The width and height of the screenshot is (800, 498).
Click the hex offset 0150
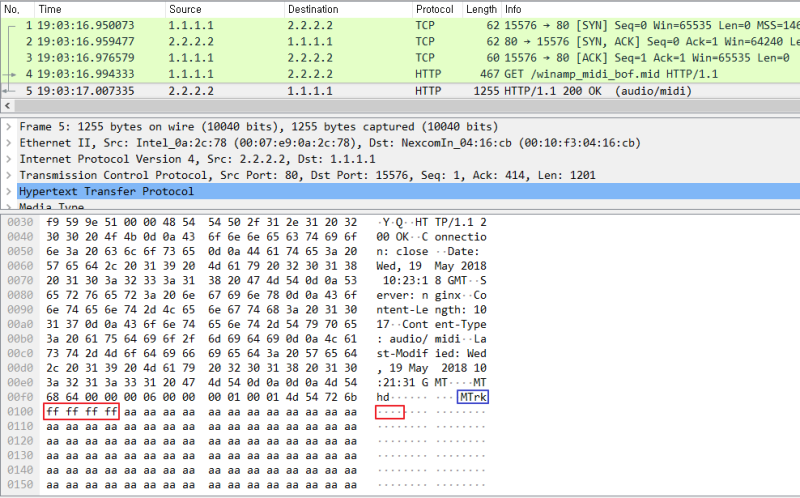(20, 485)
